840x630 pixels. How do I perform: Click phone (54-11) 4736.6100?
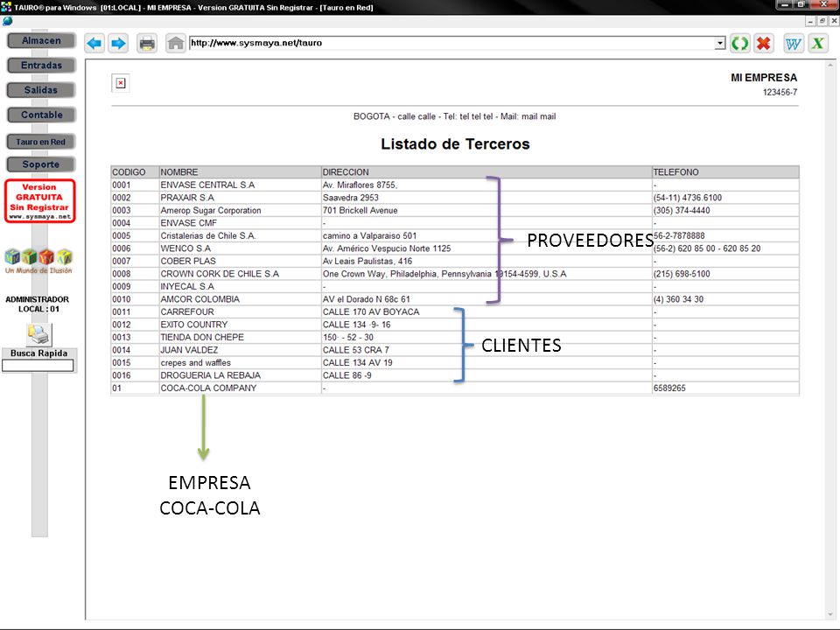coord(688,198)
